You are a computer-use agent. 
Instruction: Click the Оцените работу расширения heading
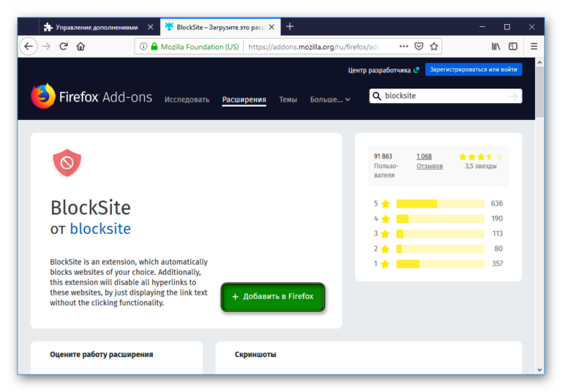(102, 355)
